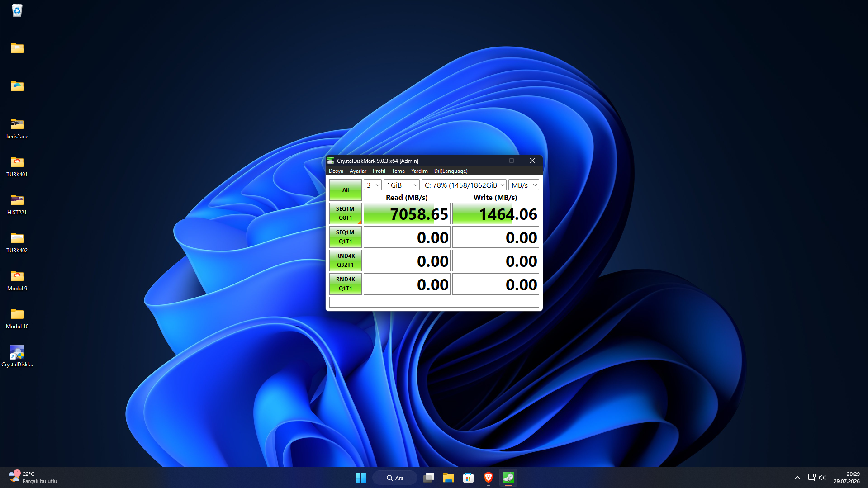The image size is (868, 488).
Task: Launch Brave browser from the taskbar
Action: [488, 478]
